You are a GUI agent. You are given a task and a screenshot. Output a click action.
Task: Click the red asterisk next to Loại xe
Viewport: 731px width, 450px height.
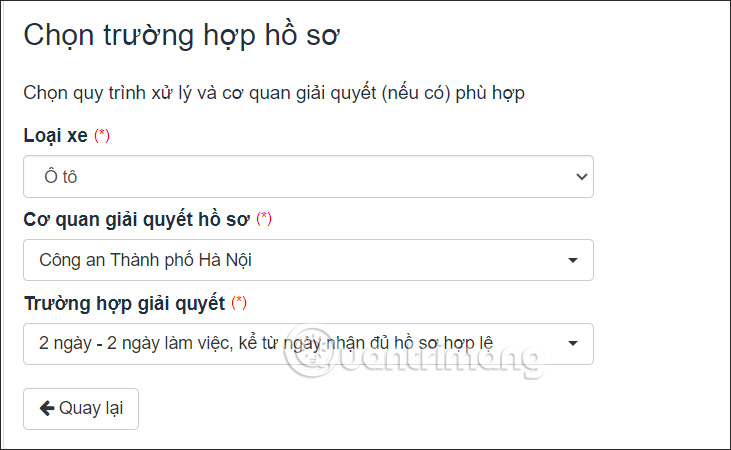coord(102,136)
